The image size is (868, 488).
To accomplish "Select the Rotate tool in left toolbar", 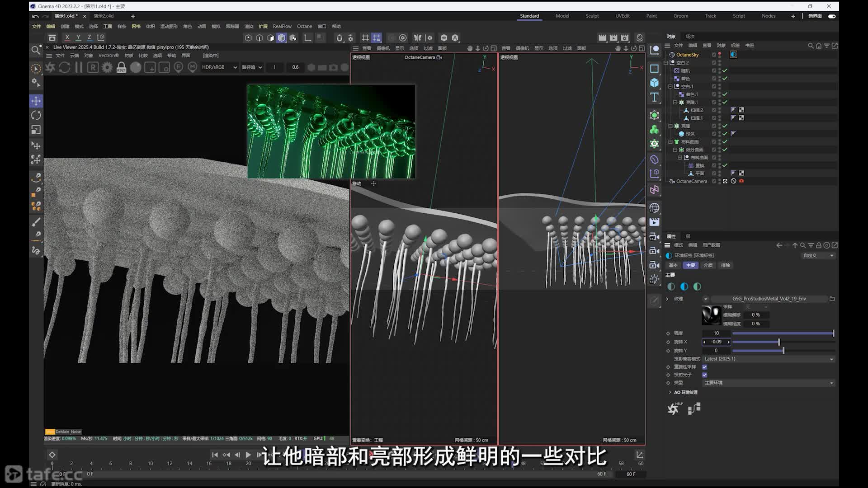I will tap(36, 115).
